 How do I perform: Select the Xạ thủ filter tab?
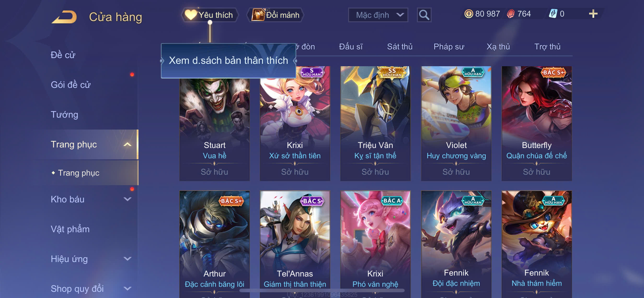(498, 47)
